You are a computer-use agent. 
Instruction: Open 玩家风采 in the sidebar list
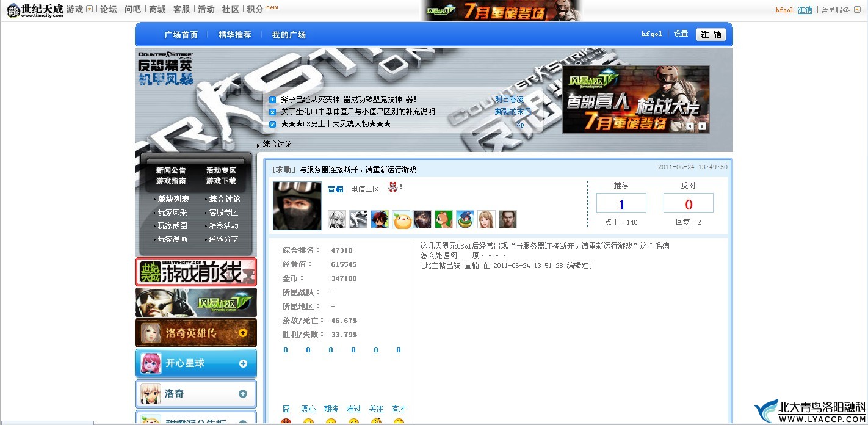point(173,212)
